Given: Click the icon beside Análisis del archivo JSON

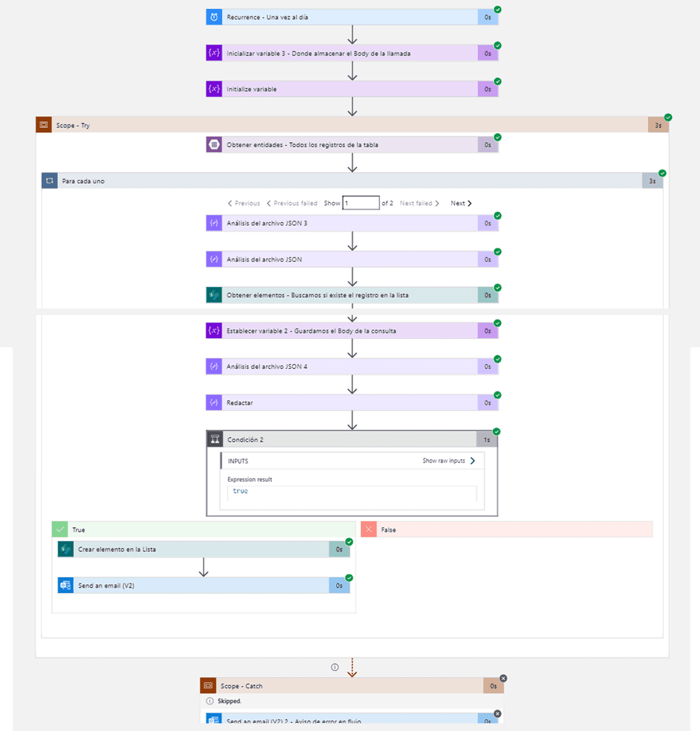Looking at the screenshot, I should coord(214,259).
